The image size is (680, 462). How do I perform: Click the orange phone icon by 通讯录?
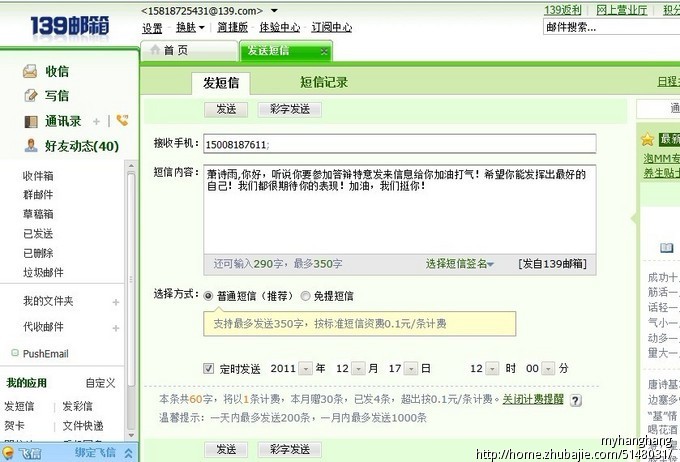point(123,120)
